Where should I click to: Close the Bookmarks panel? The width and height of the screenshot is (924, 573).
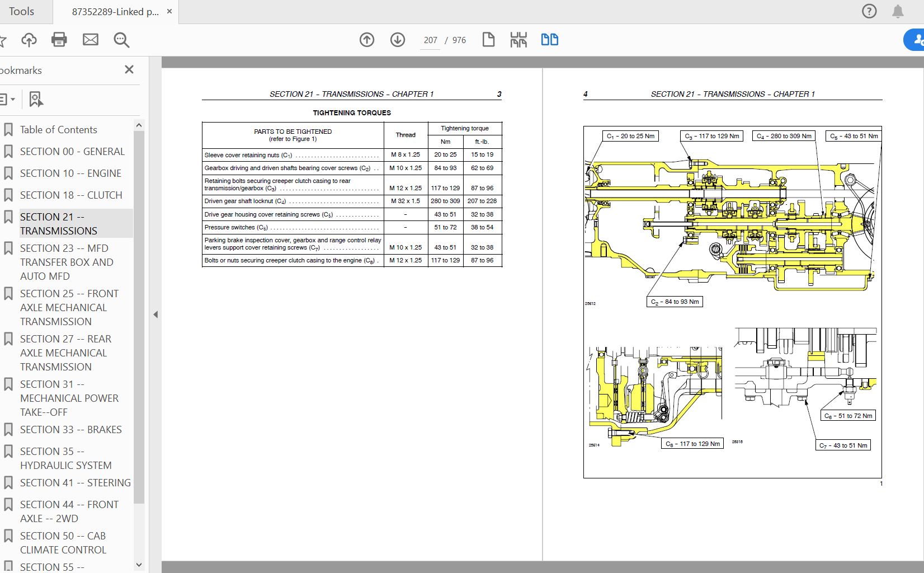coord(129,70)
